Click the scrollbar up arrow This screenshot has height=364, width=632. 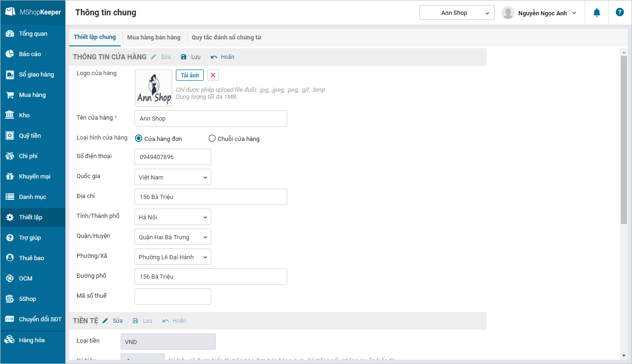tap(624, 52)
